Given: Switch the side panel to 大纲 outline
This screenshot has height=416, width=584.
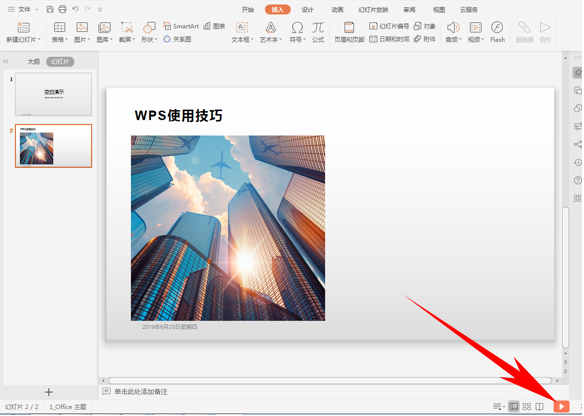Looking at the screenshot, I should (34, 61).
